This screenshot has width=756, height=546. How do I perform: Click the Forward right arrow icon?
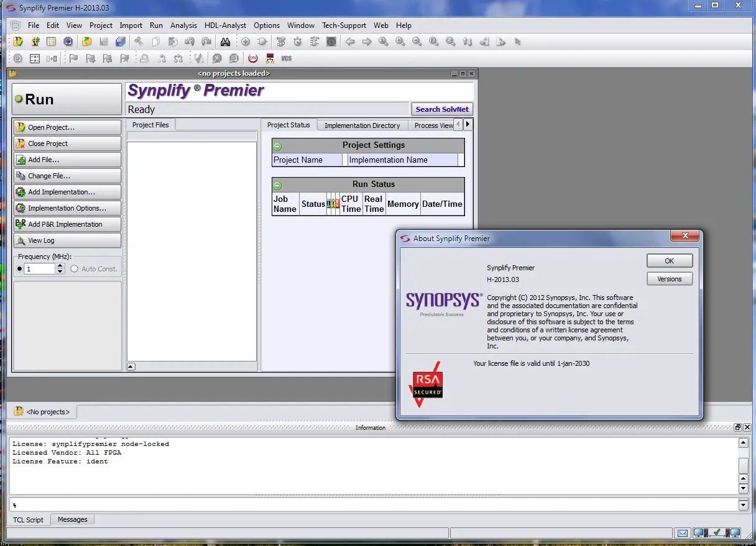point(367,42)
